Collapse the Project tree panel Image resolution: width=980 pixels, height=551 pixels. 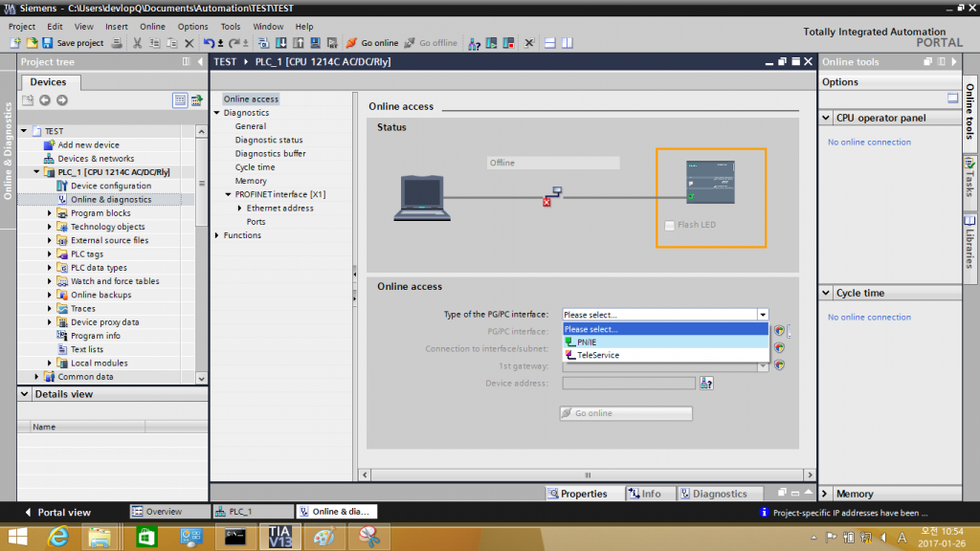click(x=200, y=62)
